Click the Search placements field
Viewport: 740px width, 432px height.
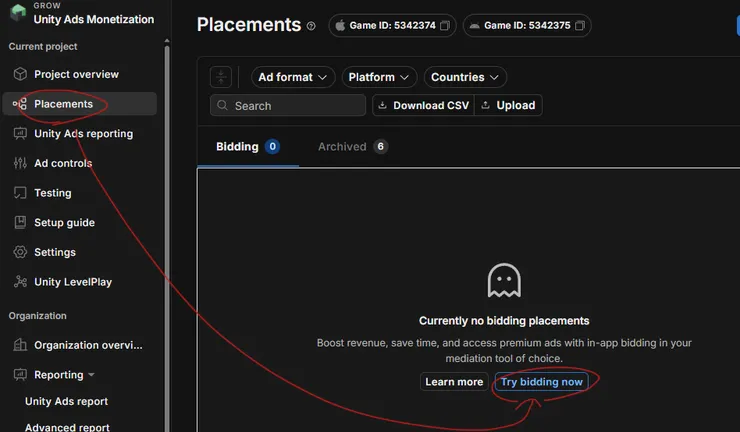[x=288, y=105]
